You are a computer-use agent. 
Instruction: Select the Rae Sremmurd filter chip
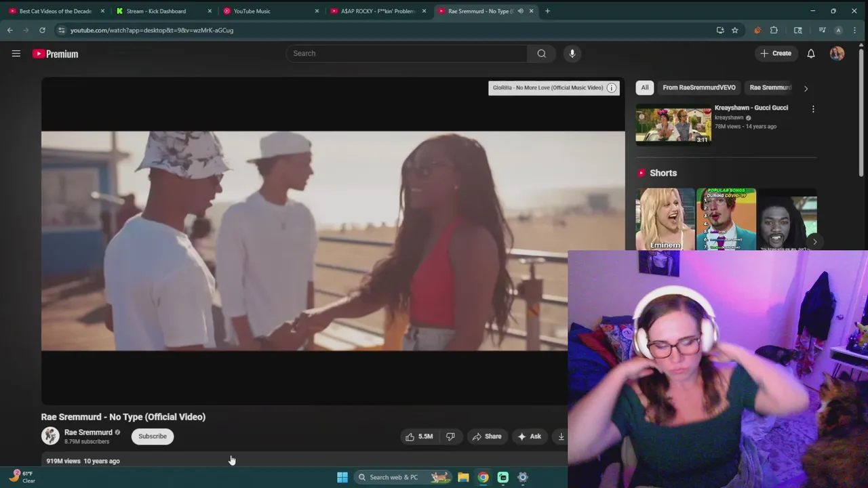click(770, 87)
